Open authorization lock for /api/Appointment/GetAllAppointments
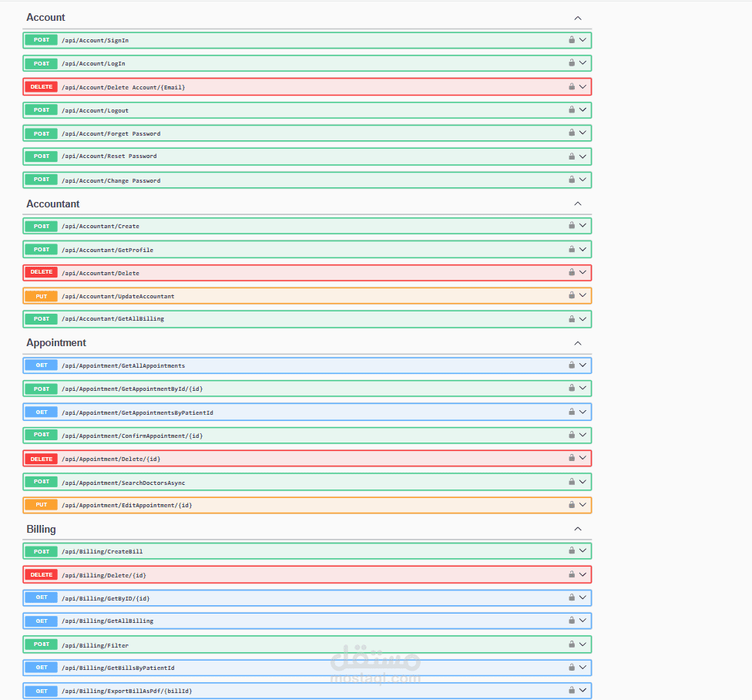This screenshot has width=752, height=700. pos(571,365)
